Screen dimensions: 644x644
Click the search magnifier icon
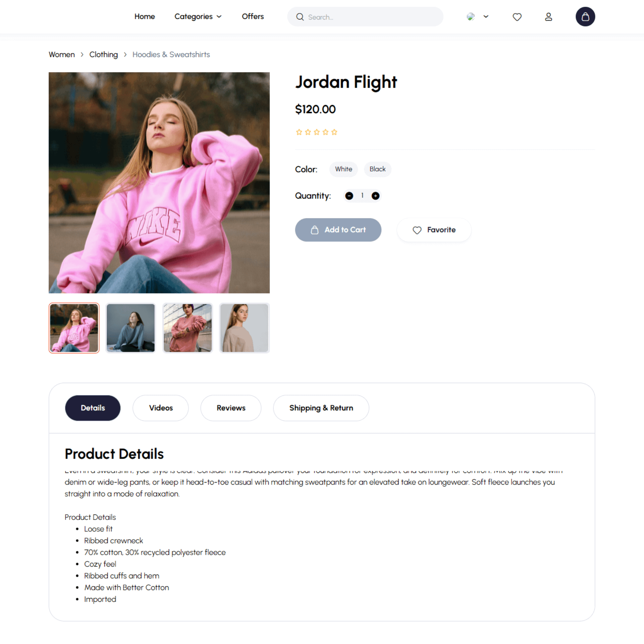(300, 17)
